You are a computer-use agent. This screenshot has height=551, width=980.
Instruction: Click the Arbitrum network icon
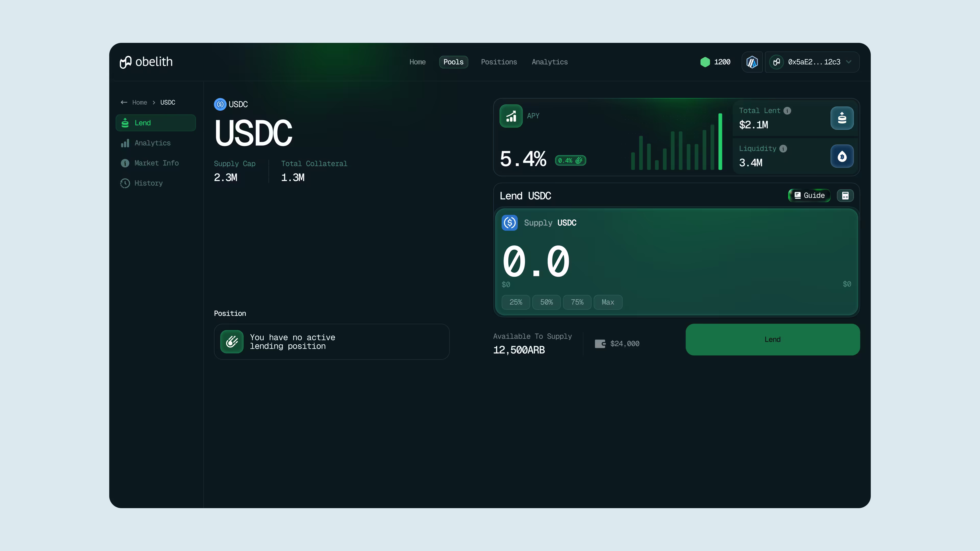click(x=752, y=62)
